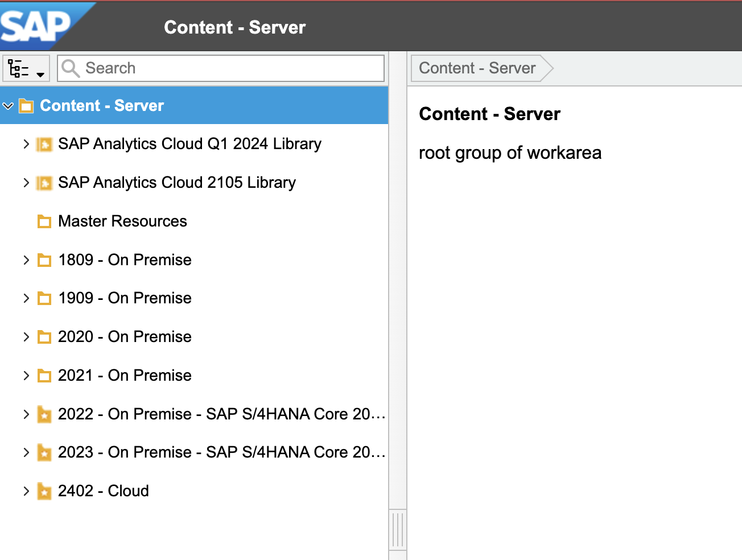Click the magnifier icon in the search box

click(71, 68)
